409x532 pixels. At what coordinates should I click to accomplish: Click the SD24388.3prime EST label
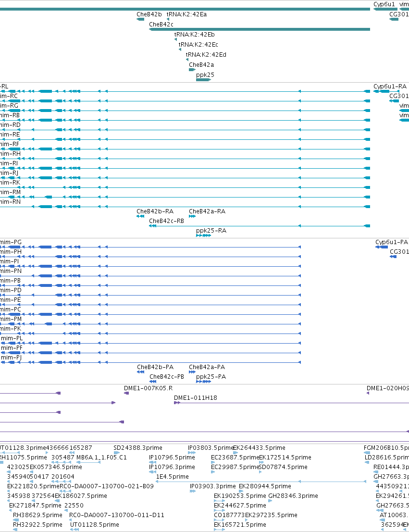[138, 448]
